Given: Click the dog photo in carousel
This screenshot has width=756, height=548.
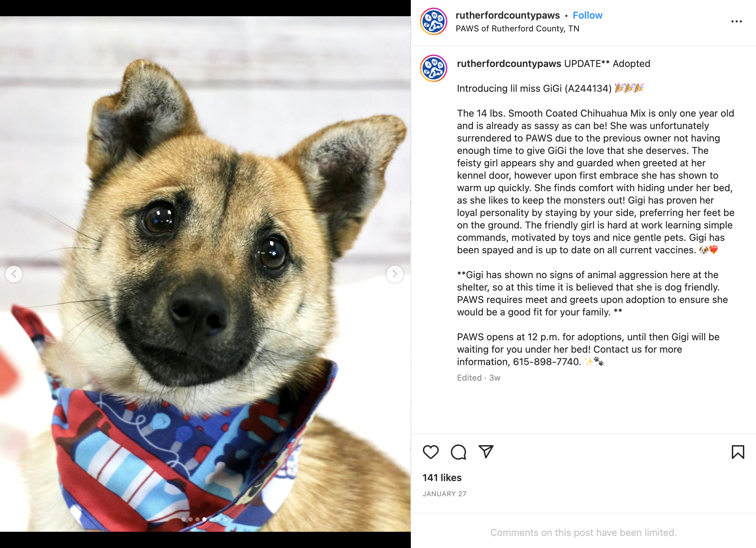Looking at the screenshot, I should (x=205, y=274).
